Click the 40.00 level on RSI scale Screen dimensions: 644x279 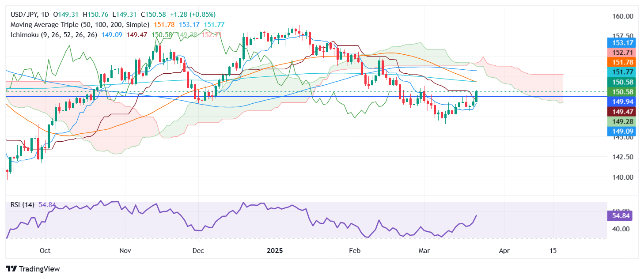tap(621, 229)
